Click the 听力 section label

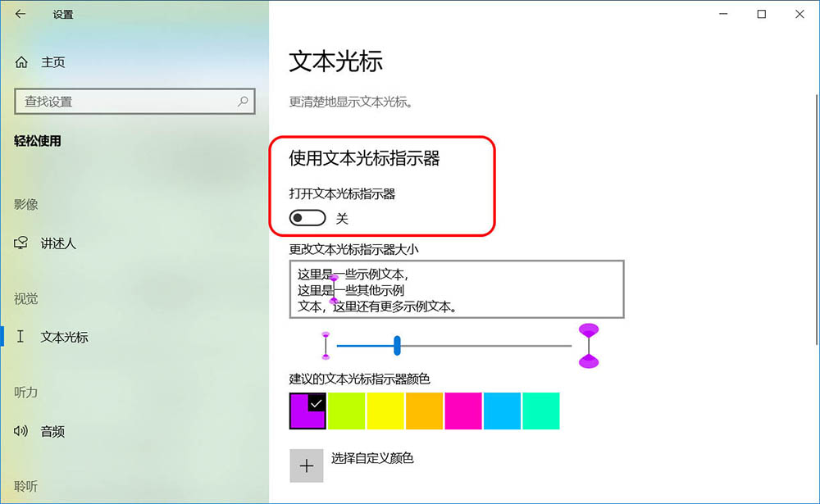[26, 392]
